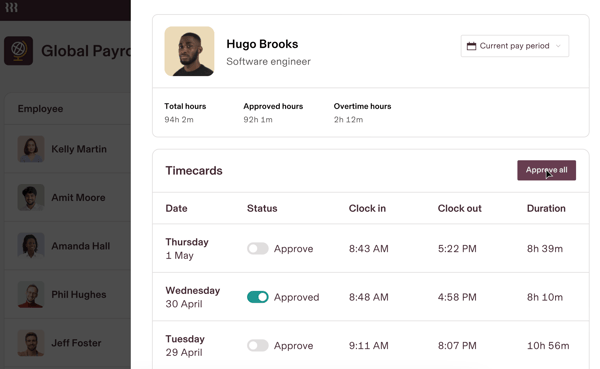Expand the pay period chevron arrow
Screen dimensions: 600x369
click(x=558, y=46)
